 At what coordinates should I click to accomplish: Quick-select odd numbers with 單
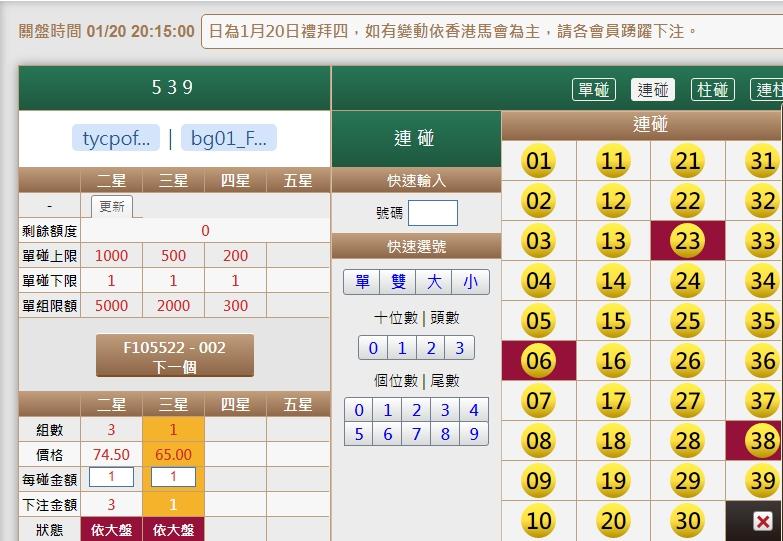click(x=362, y=282)
